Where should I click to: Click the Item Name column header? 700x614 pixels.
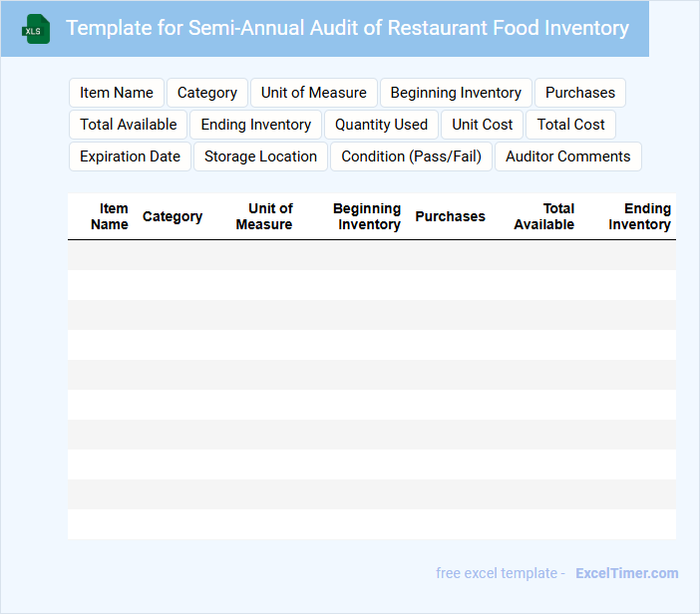[110, 216]
